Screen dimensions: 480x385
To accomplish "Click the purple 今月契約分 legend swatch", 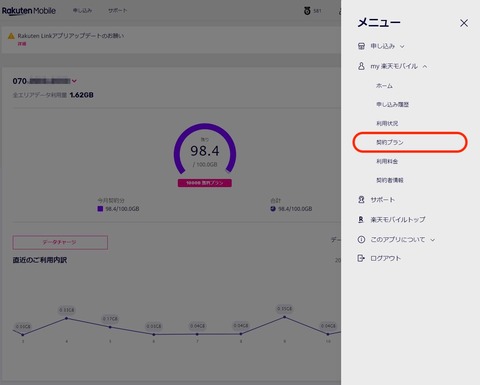I will pos(100,209).
